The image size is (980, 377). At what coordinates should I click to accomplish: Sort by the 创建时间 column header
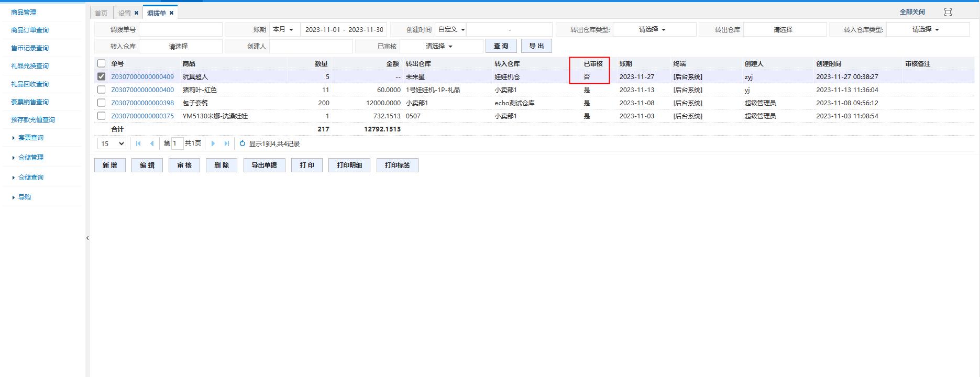829,64
